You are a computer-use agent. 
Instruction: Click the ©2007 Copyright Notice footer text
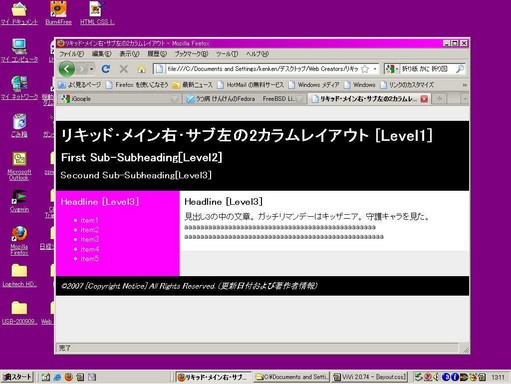tap(189, 286)
